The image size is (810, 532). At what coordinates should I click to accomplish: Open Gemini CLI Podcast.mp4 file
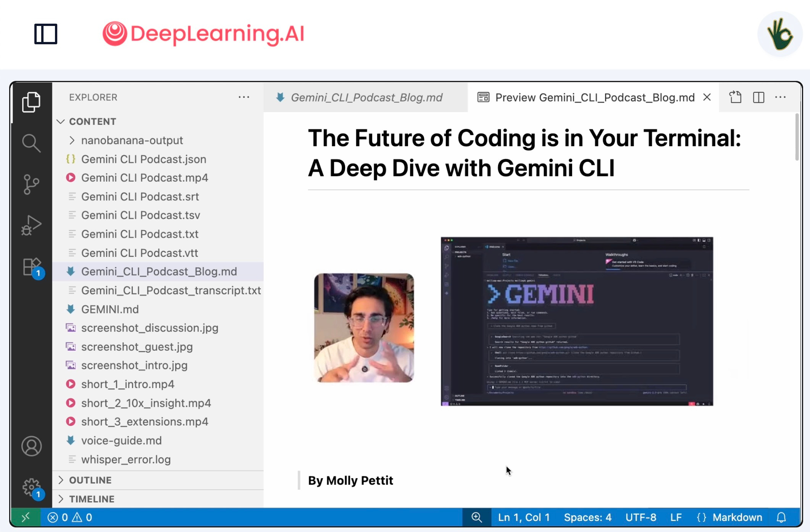(158, 178)
